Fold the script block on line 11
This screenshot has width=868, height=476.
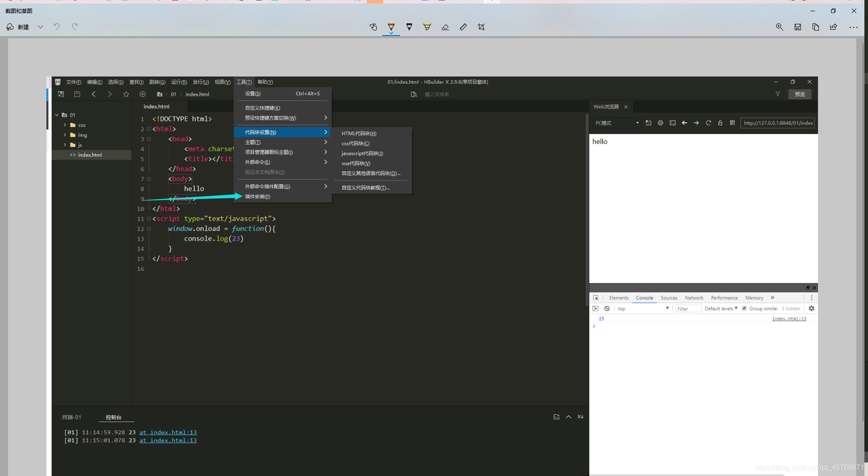[x=149, y=219]
